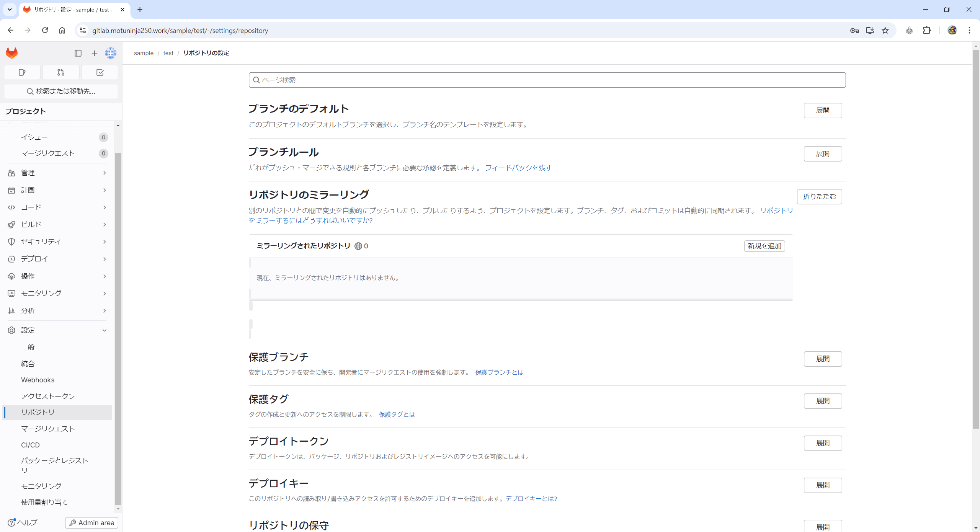Open the Admin area button
The height and width of the screenshot is (532, 980).
[92, 523]
